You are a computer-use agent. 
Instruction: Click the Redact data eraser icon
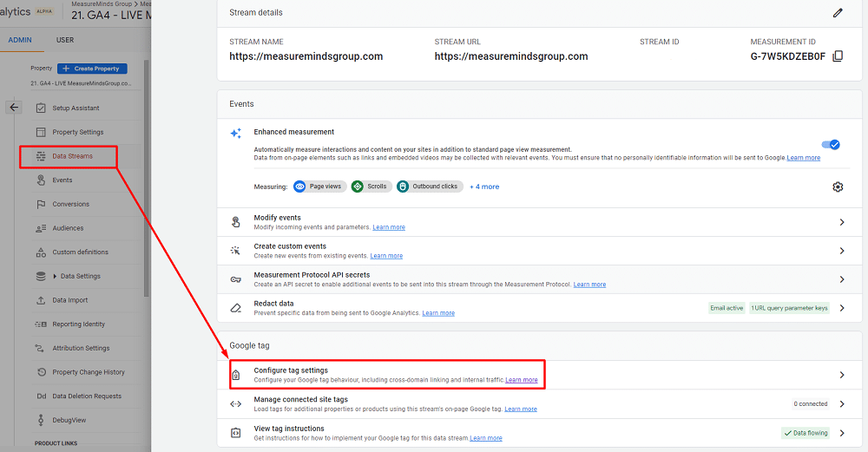click(236, 308)
